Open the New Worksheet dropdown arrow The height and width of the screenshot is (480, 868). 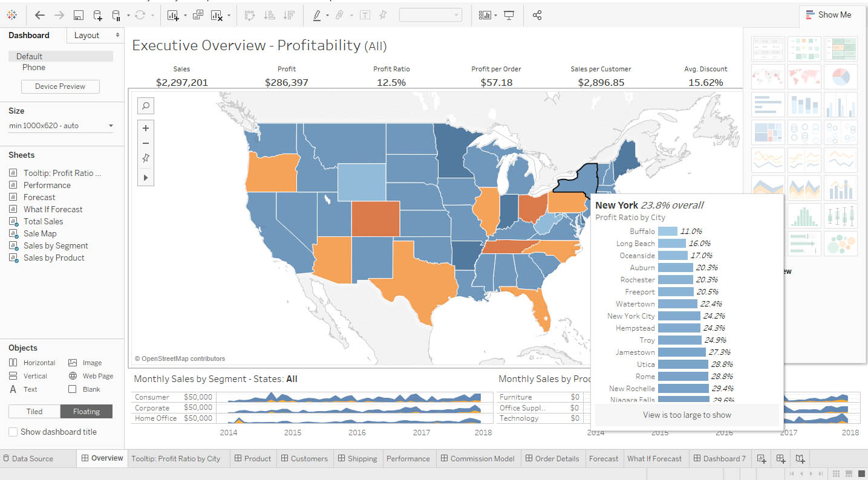(185, 16)
